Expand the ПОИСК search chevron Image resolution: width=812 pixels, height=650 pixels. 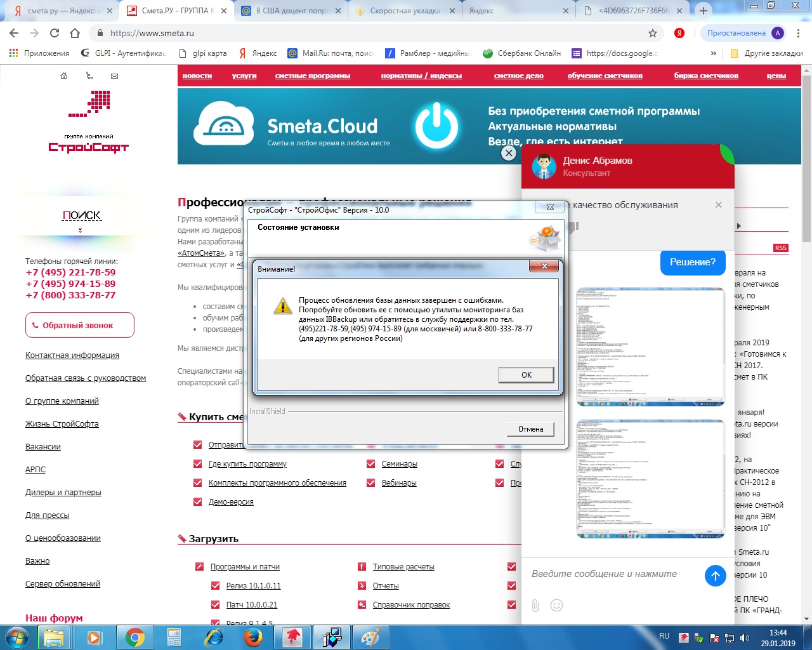[x=80, y=230]
